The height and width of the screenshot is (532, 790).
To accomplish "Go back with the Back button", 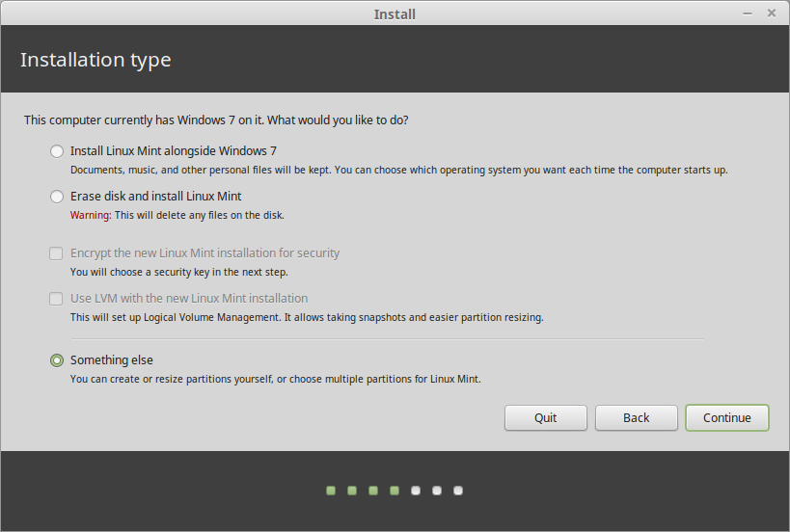I will point(637,417).
